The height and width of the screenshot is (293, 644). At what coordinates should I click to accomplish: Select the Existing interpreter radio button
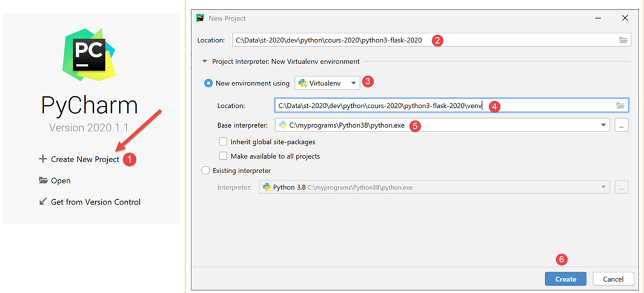(x=205, y=171)
